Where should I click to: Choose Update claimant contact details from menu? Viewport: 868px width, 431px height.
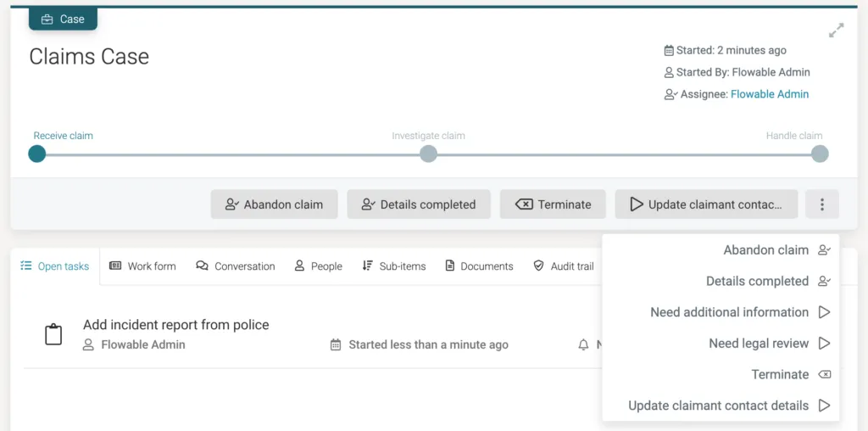pos(721,406)
